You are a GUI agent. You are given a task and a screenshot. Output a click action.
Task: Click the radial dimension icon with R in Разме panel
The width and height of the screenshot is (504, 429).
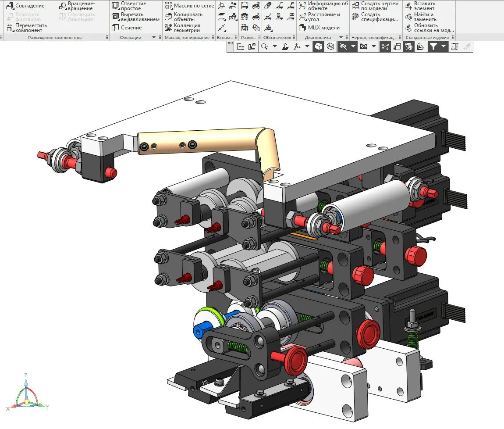click(x=256, y=17)
